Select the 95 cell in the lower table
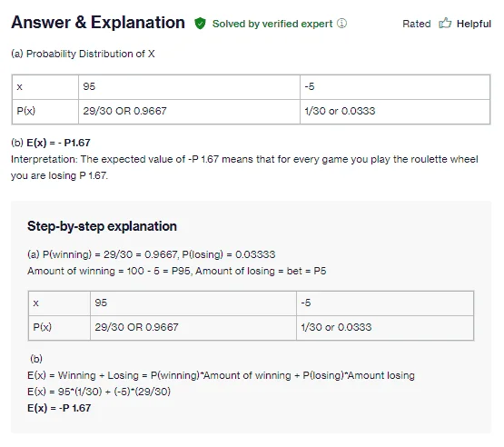Viewport: 504px width, 447px height. [193, 303]
